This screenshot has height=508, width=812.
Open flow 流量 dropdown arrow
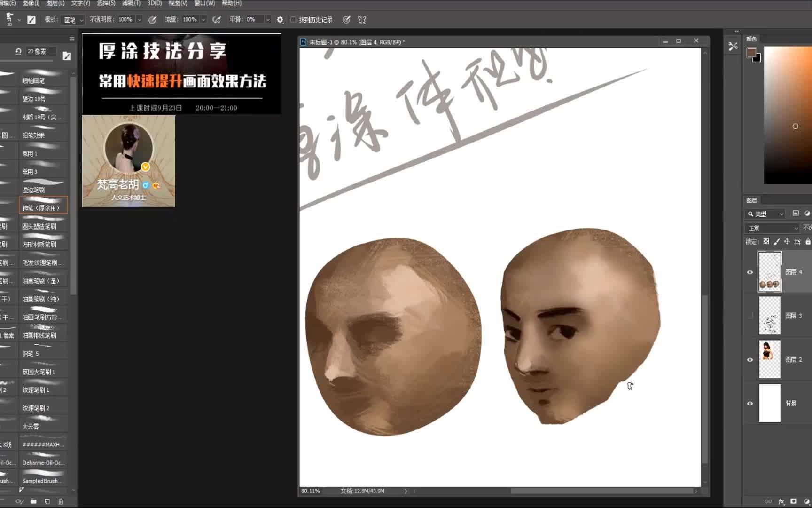203,20
